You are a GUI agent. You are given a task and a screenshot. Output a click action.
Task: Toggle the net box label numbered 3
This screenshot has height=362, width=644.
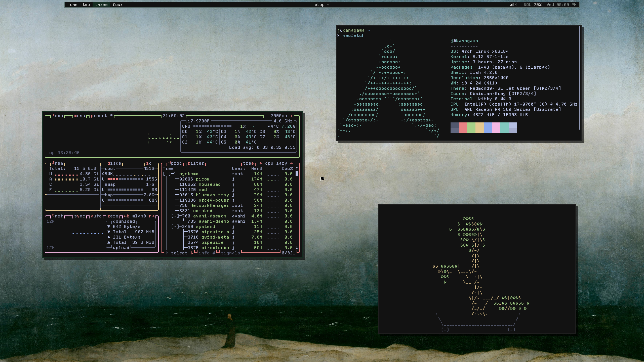pos(58,216)
